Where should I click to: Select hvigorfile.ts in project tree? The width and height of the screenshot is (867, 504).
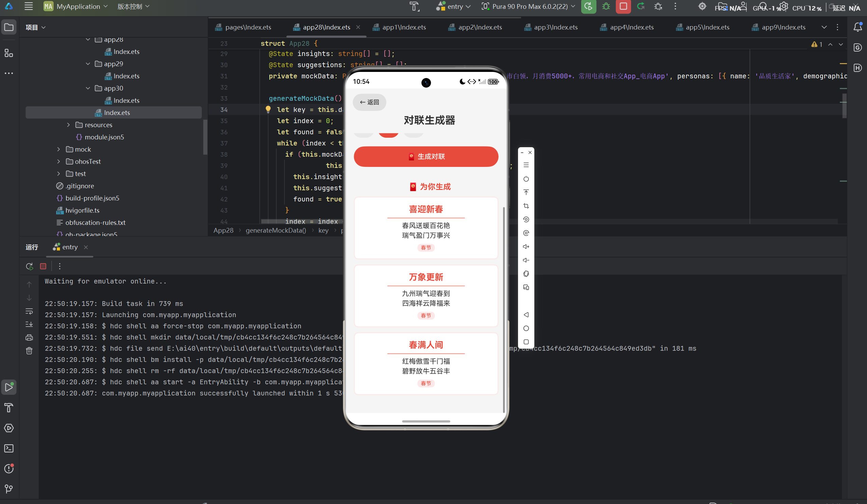coord(82,210)
